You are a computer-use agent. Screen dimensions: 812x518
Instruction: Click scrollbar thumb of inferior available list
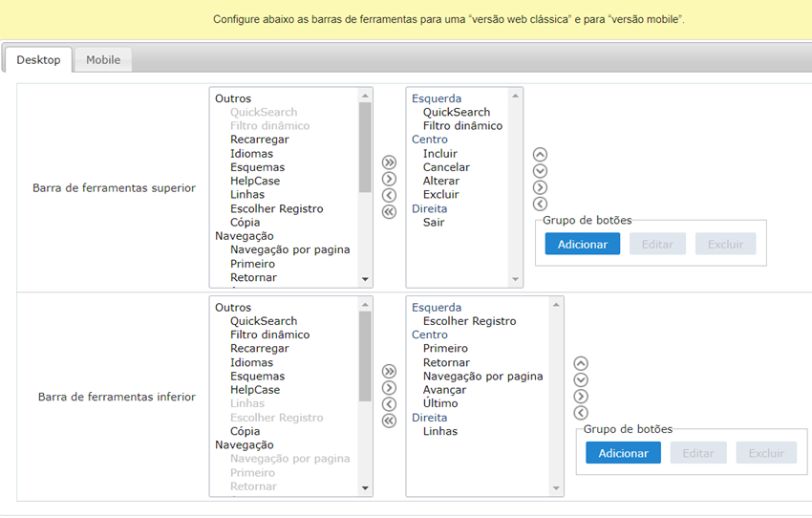(x=365, y=356)
